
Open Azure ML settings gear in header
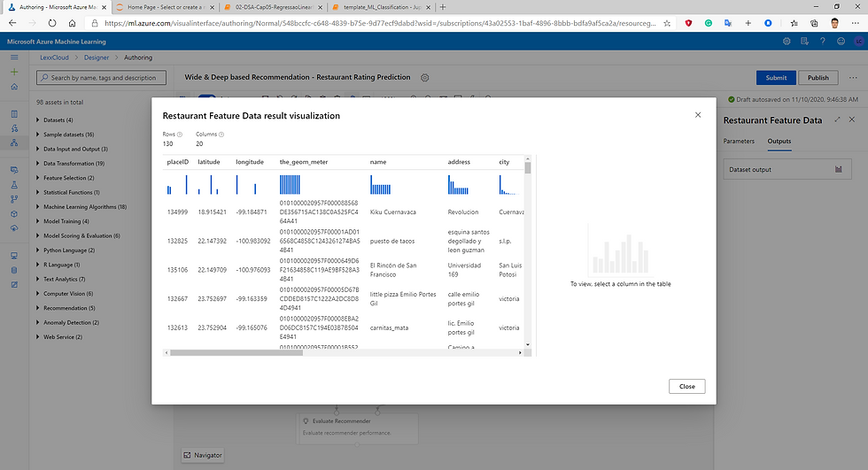[x=787, y=42]
